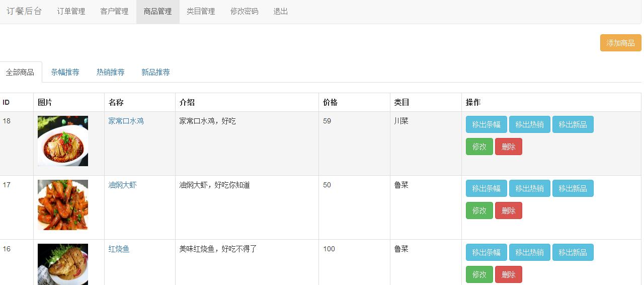644x285 pixels.
Task: Click 移出新品 for 油焖大虾
Action: pyautogui.click(x=573, y=188)
